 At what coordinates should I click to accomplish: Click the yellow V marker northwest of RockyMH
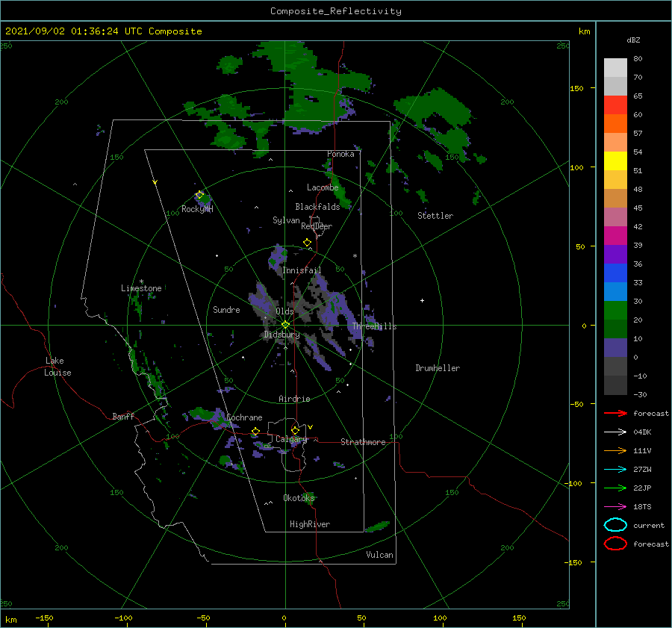155,182
